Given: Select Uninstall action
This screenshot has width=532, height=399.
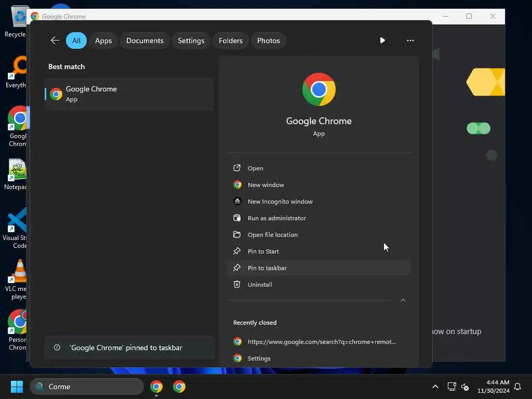Looking at the screenshot, I should pos(318,285).
